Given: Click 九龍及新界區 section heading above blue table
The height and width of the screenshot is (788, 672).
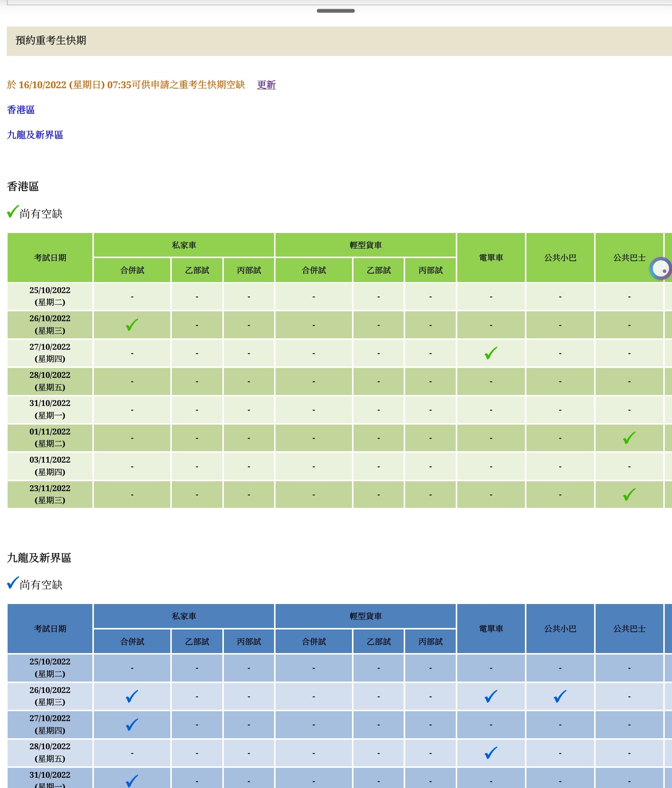Looking at the screenshot, I should pos(39,558).
